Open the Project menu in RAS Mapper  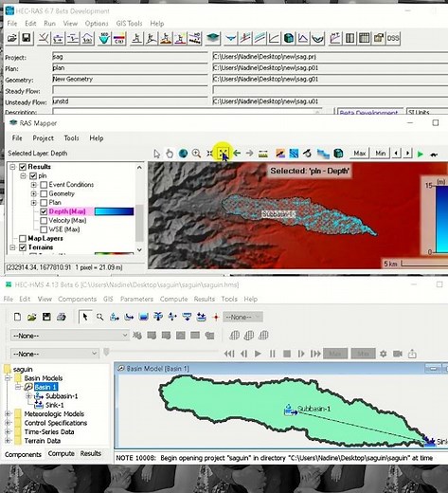[x=43, y=138]
